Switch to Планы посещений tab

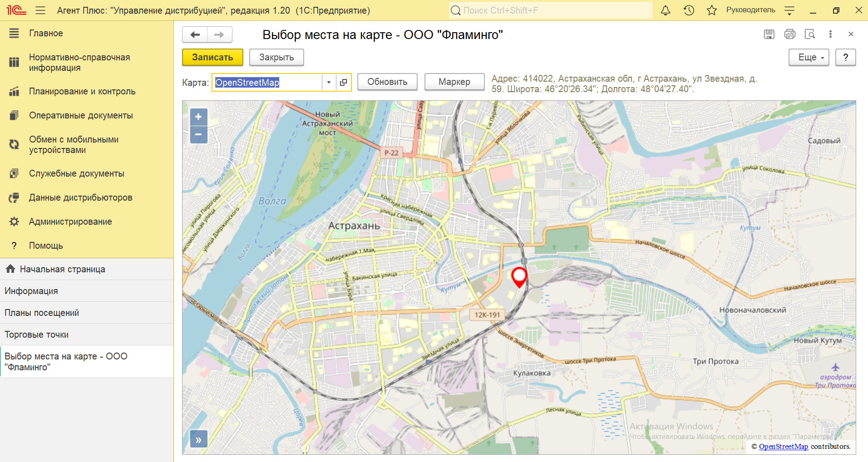click(x=87, y=313)
